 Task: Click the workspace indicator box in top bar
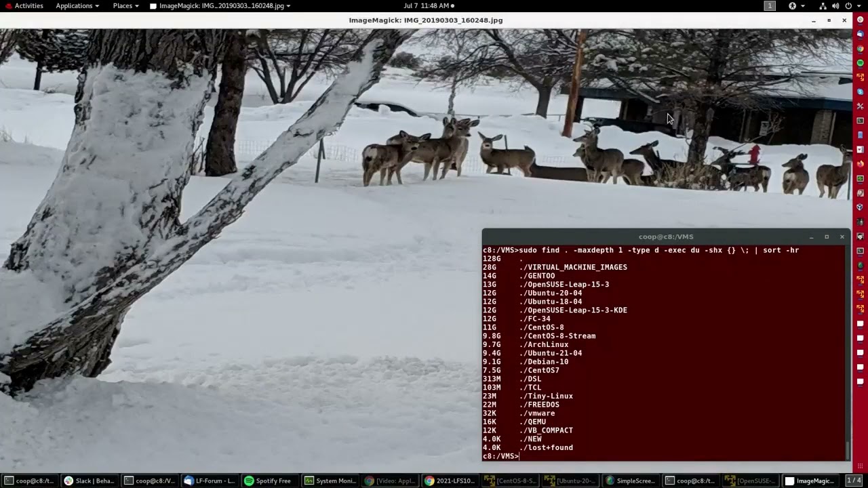pos(770,5)
